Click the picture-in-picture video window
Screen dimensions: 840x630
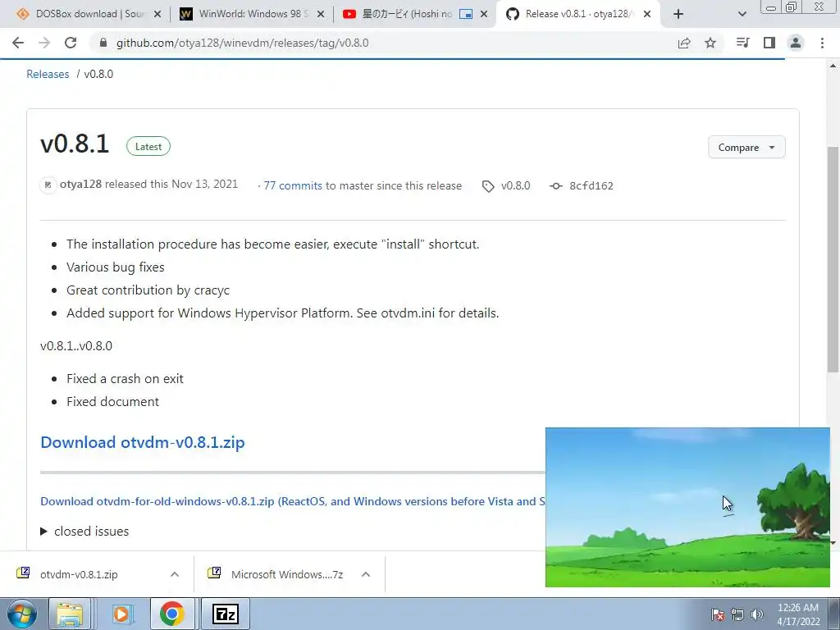(687, 507)
